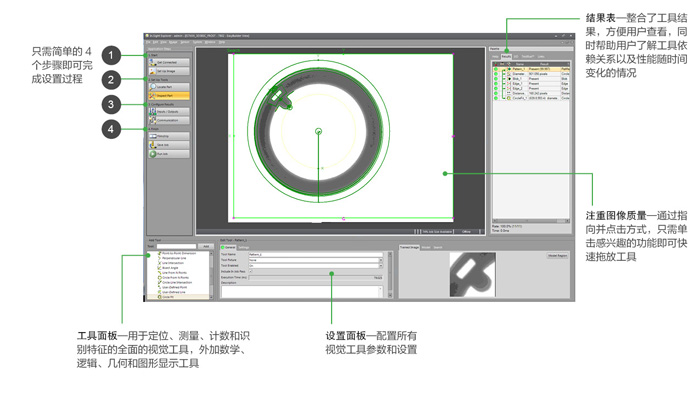
Task: Select the CircleFit_1 row in results table
Action: pos(531,98)
